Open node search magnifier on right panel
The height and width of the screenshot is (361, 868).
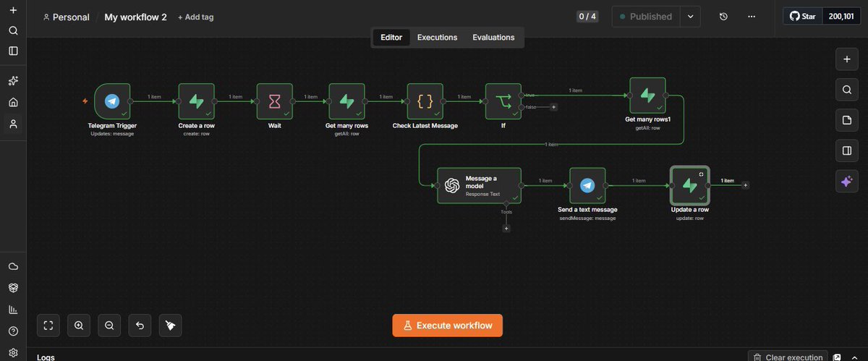click(x=846, y=90)
